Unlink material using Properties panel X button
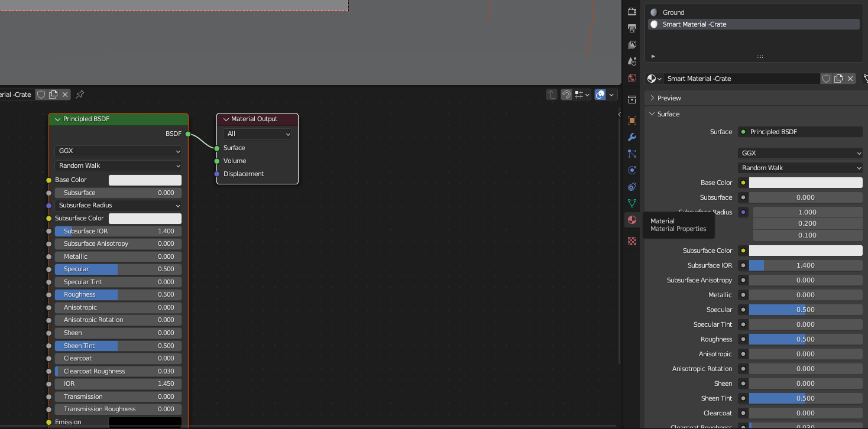This screenshot has width=868, height=429. [850, 79]
